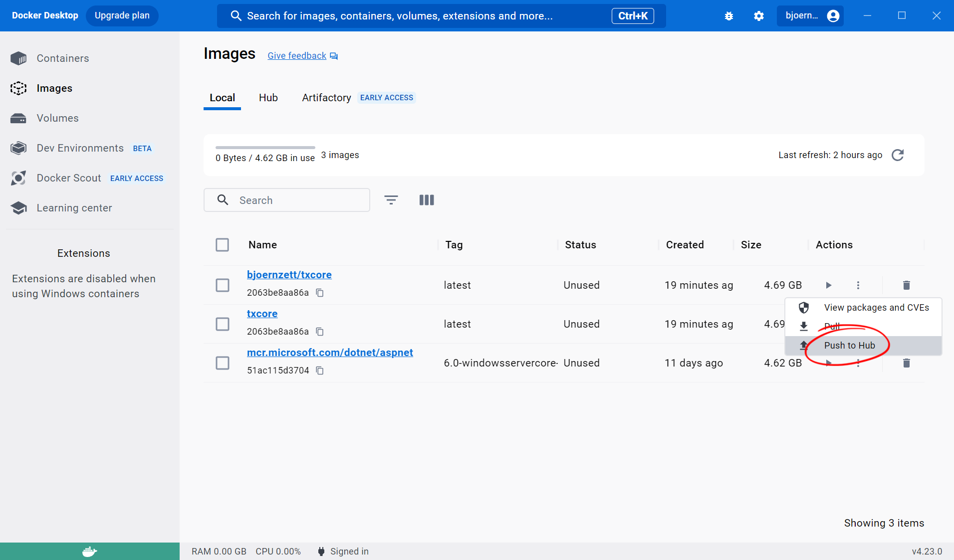Check the bjoernzett/txcore row checkbox

[222, 285]
